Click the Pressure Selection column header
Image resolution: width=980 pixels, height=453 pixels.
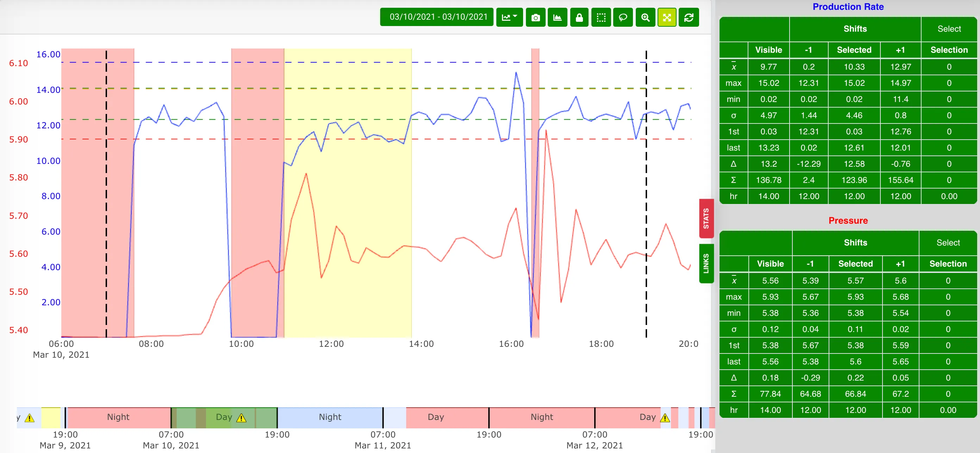click(948, 264)
